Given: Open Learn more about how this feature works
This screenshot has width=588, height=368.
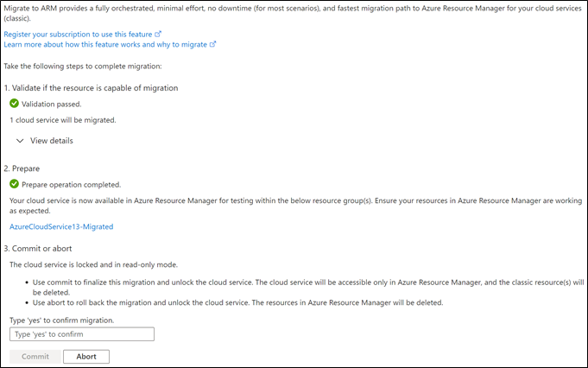Looking at the screenshot, I should 105,44.
